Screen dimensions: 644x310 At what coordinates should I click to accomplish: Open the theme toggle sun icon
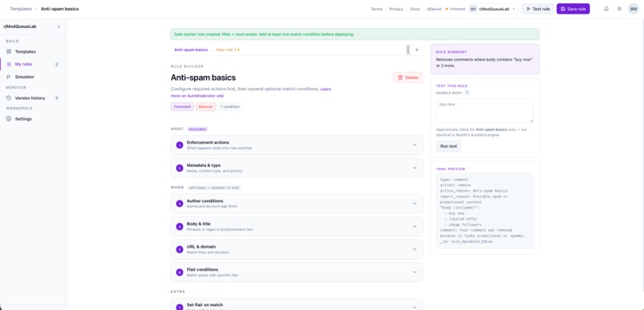619,9
